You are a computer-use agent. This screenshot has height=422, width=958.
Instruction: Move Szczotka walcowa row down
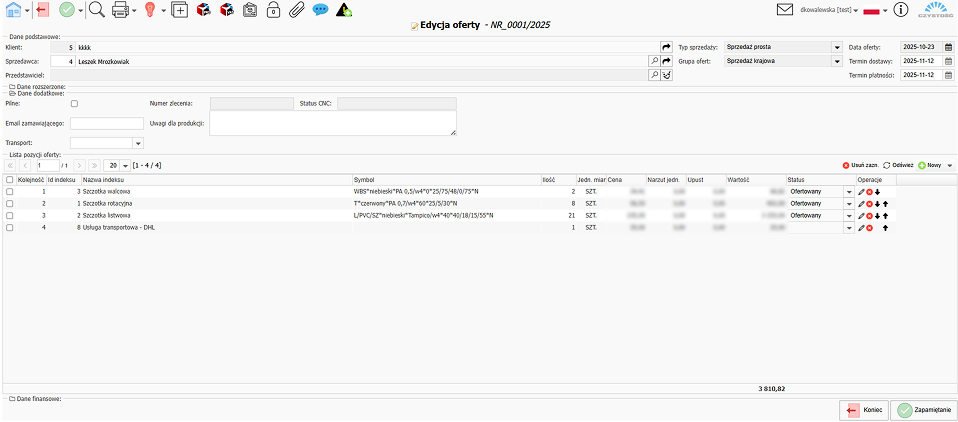(x=877, y=192)
